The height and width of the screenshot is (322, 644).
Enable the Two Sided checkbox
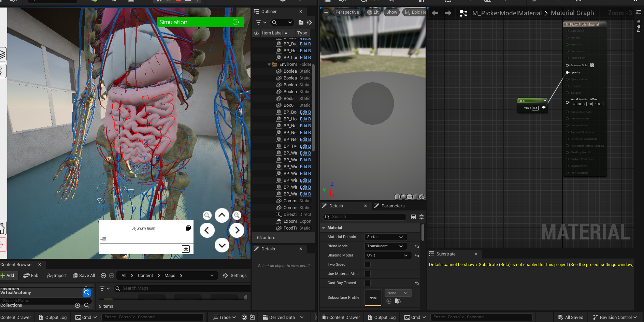tap(368, 265)
